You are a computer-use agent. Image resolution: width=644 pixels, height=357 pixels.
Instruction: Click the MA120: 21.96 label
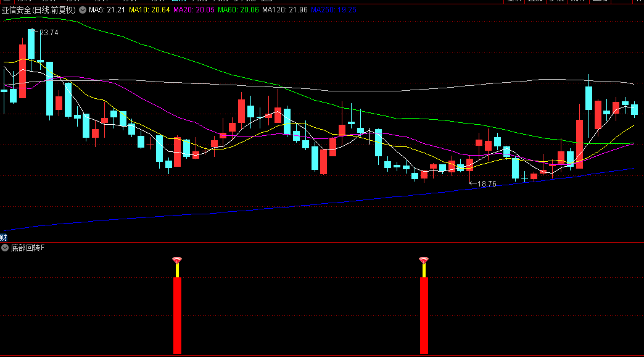tap(284, 10)
